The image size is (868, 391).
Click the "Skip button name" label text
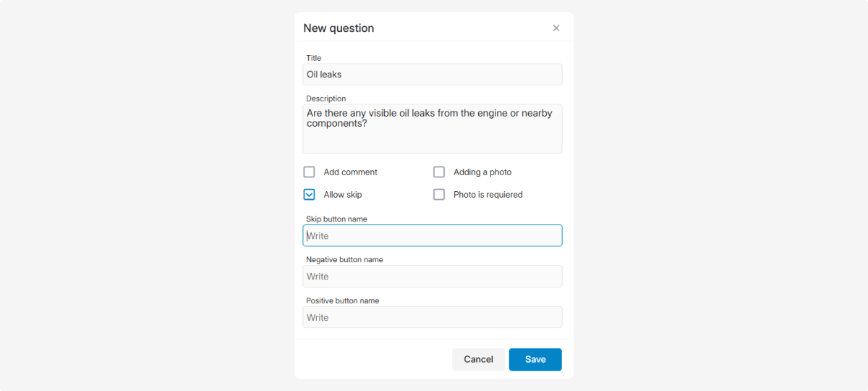tap(337, 219)
